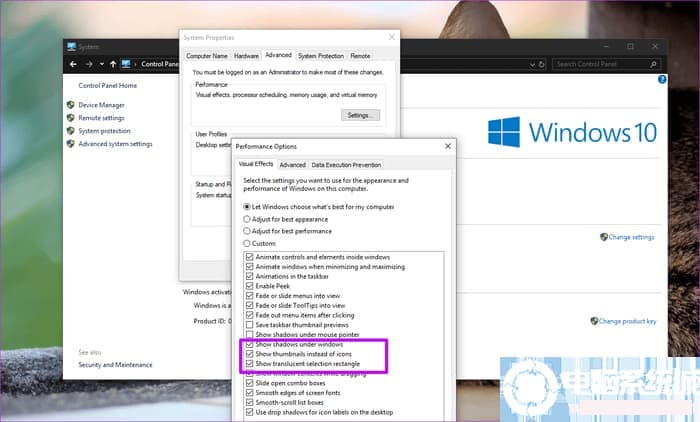Toggle Show translucent selection rectangle
This screenshot has height=422, width=700.
click(250, 364)
